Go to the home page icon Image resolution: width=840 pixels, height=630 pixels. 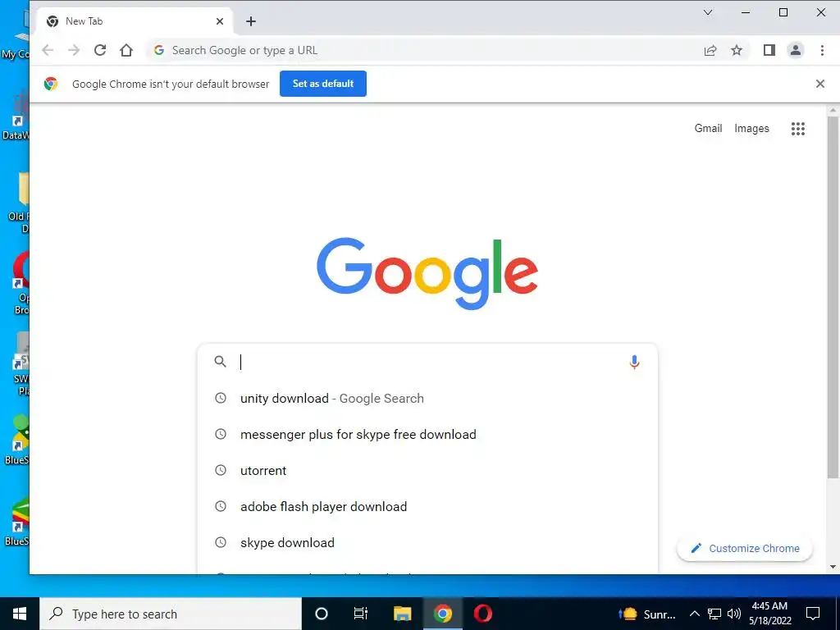[x=126, y=50]
